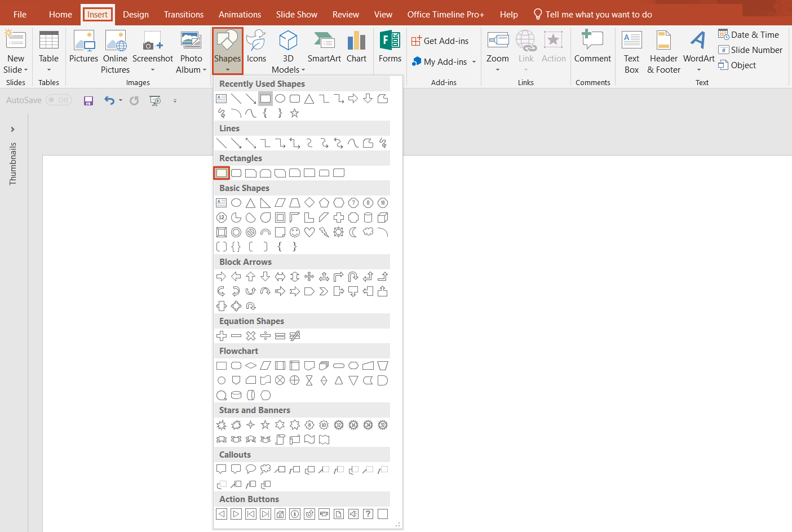Toggle AutoSave on
Viewport: 792px width, 532px height.
point(59,100)
